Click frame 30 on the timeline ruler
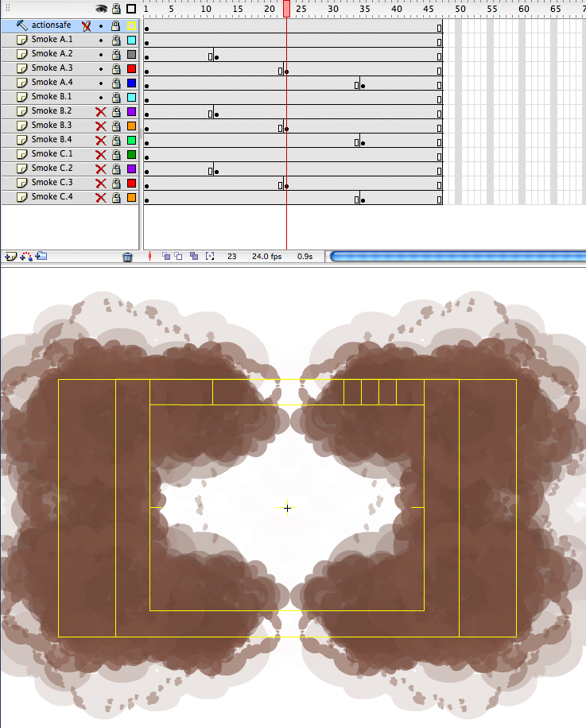Screen dimensions: 586x728 [x=333, y=9]
